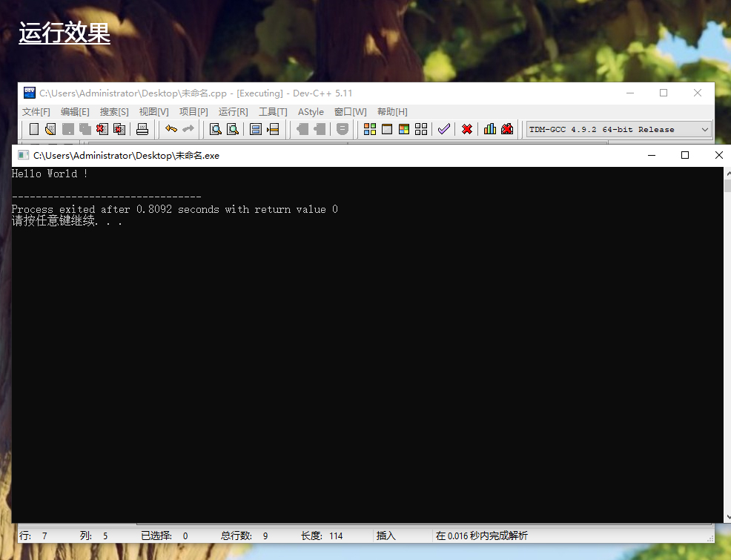Click the 运行效果 heading text
This screenshot has width=731, height=560.
pyautogui.click(x=64, y=33)
